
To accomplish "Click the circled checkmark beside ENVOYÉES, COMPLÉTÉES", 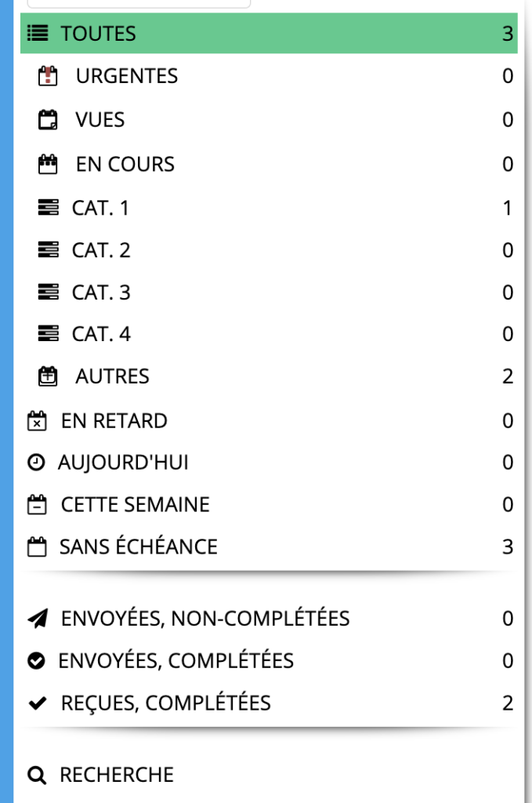I will coord(36,660).
